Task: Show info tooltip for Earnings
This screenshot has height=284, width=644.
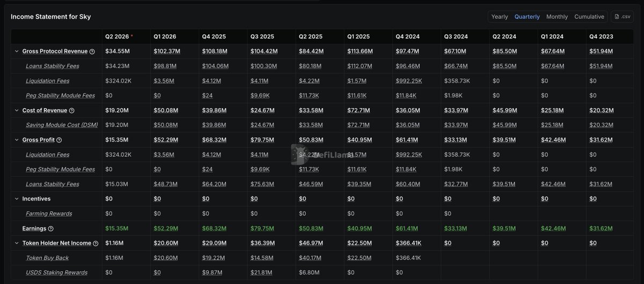Action: pos(50,228)
